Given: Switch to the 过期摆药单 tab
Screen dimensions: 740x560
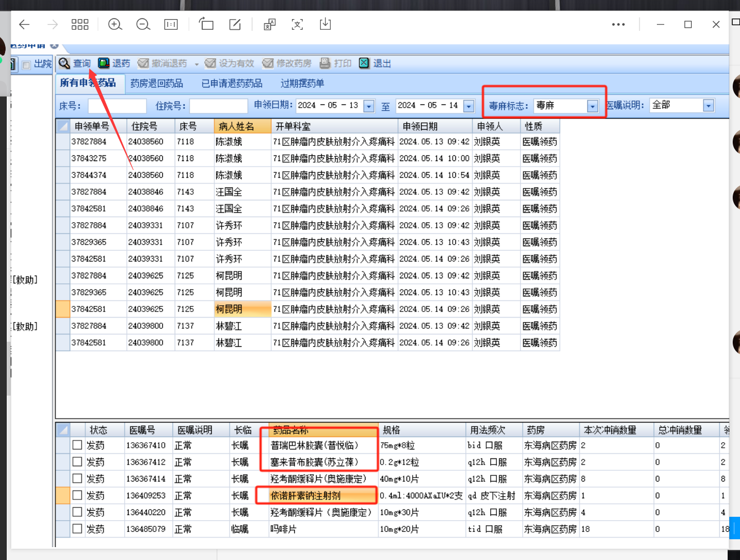Looking at the screenshot, I should pos(302,84).
